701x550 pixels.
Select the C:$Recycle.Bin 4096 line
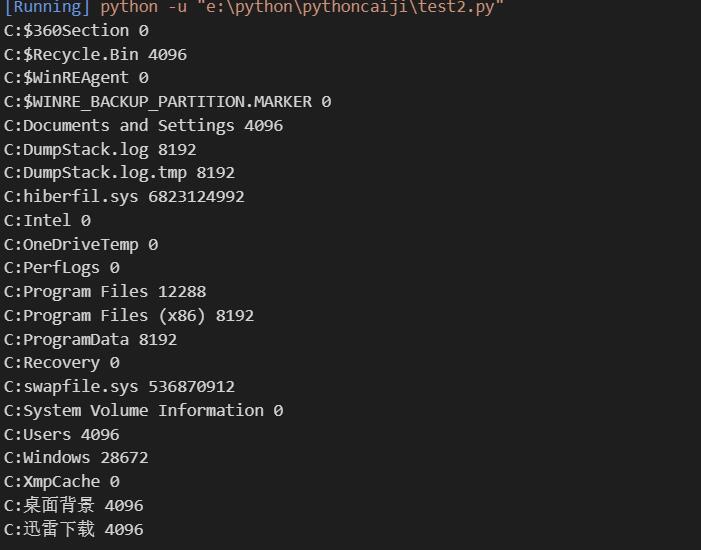click(x=95, y=54)
